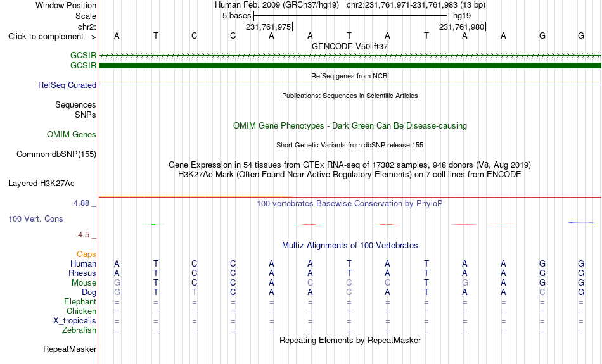Click the Layered H3K27Ac label
Screen dimensions: 602x364
(41, 184)
